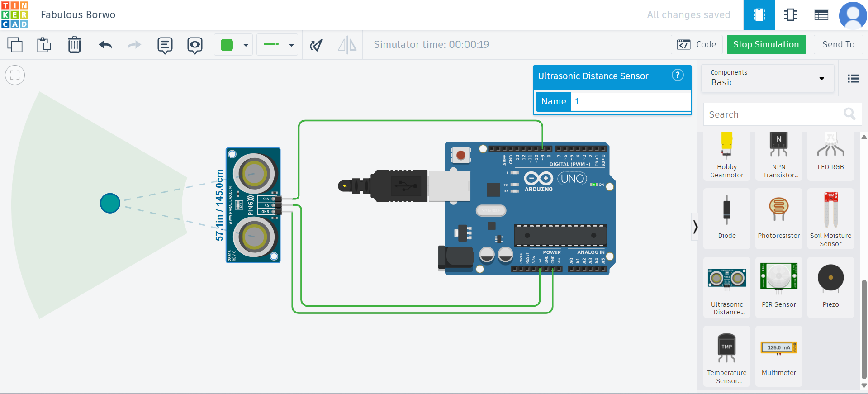Image resolution: width=868 pixels, height=394 pixels.
Task: Click the search magnifier icon
Action: pyautogui.click(x=849, y=114)
